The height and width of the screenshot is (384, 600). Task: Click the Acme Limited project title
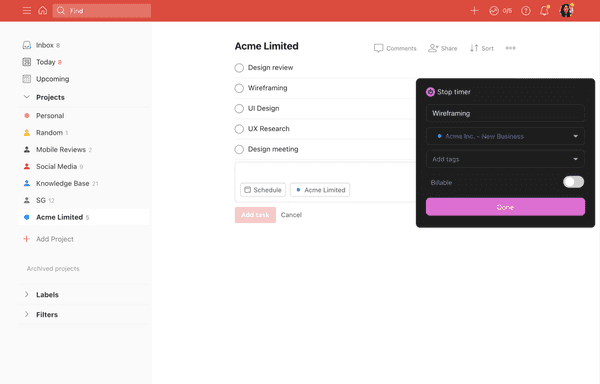point(266,46)
